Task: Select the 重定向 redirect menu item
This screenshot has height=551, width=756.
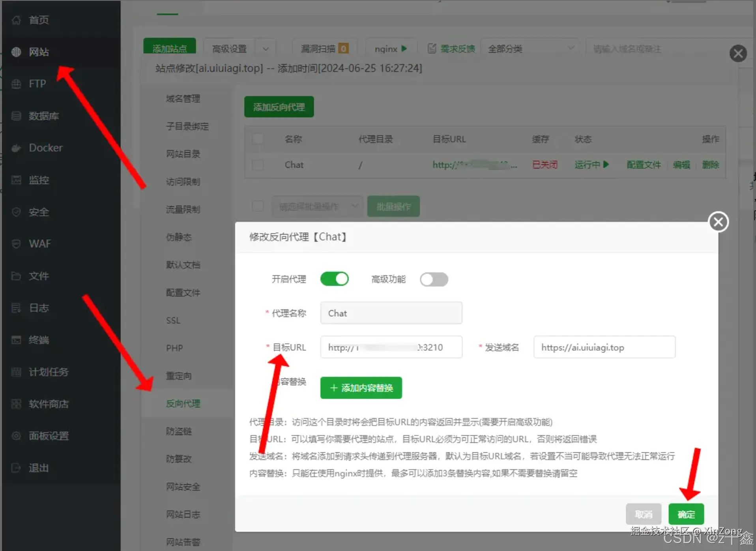Action: [x=179, y=376]
